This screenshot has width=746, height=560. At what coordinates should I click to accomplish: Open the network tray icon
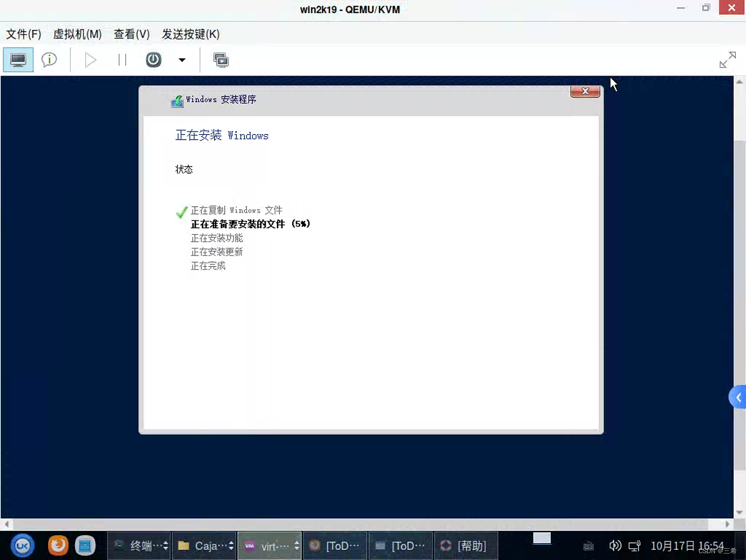pos(634,545)
